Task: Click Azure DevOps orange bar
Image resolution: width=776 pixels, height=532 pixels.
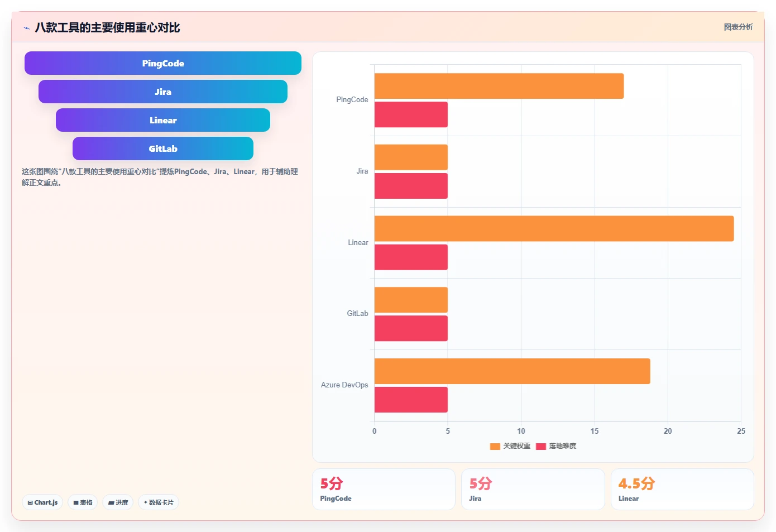Action: [512, 371]
